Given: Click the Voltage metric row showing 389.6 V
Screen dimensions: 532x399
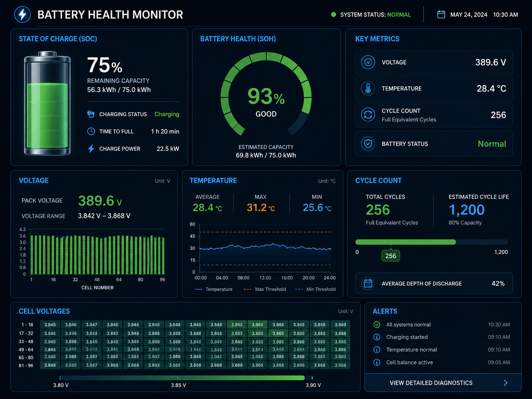Looking at the screenshot, I should point(434,62).
